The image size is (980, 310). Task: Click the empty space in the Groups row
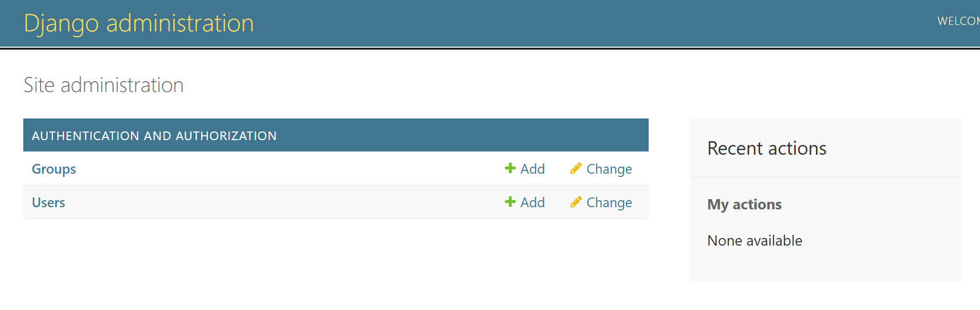287,169
